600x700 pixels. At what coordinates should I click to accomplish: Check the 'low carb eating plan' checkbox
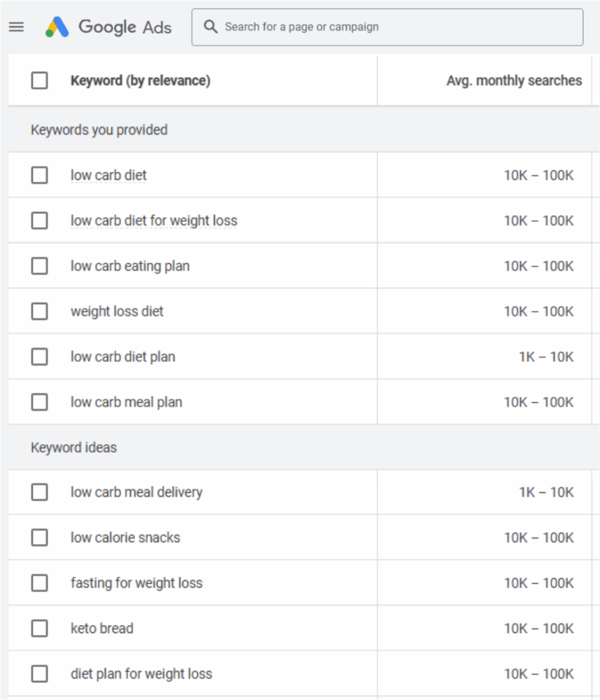point(40,266)
